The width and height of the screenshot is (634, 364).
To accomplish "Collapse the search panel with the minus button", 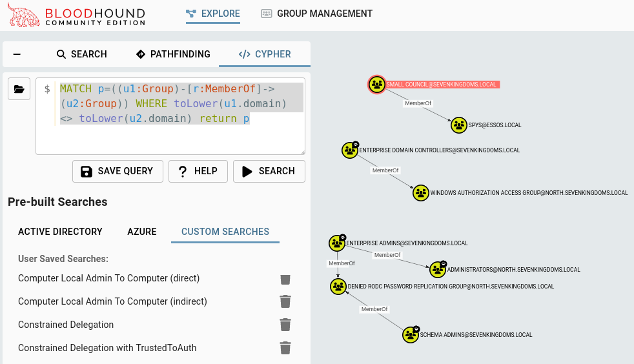I will (17, 54).
